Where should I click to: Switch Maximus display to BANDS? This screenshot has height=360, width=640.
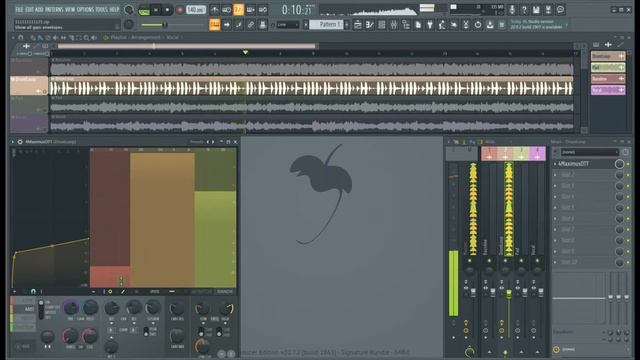coord(224,292)
